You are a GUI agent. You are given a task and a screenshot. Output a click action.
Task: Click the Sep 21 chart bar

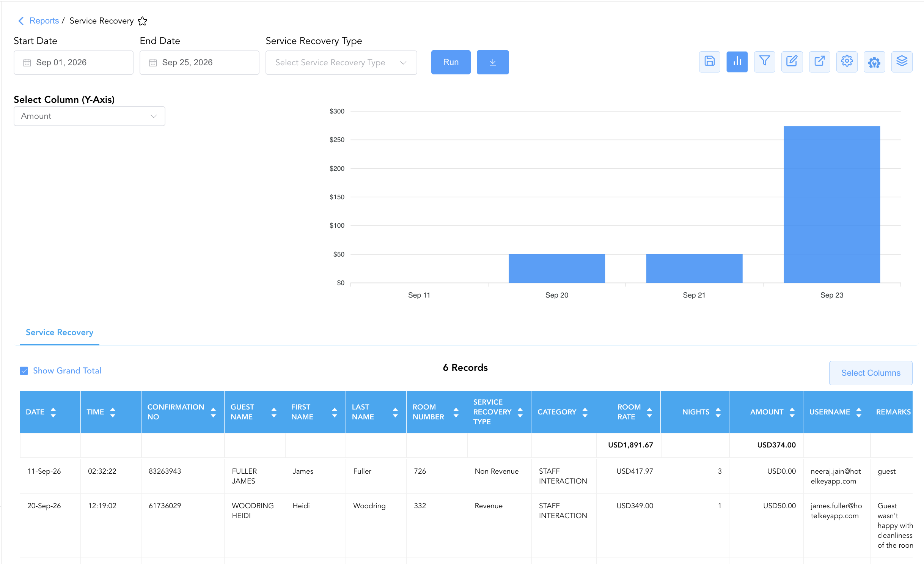pyautogui.click(x=694, y=268)
